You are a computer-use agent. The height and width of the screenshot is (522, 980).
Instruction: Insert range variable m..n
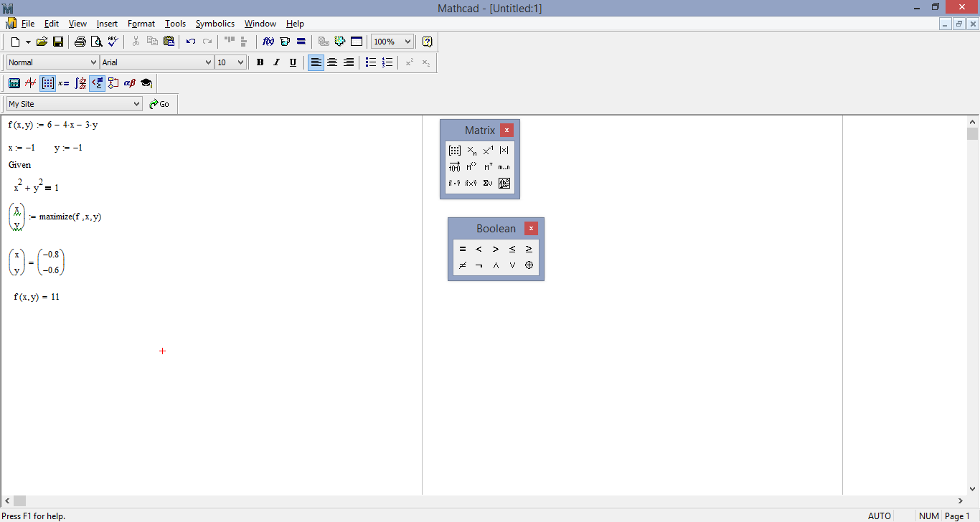(x=504, y=167)
